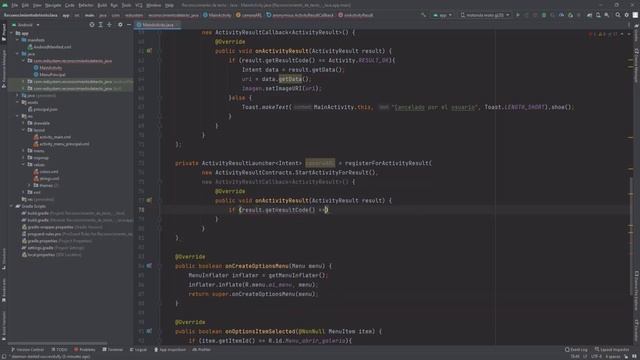640x360 pixels.
Task: Collapse the layout folder
Action: coord(24,130)
